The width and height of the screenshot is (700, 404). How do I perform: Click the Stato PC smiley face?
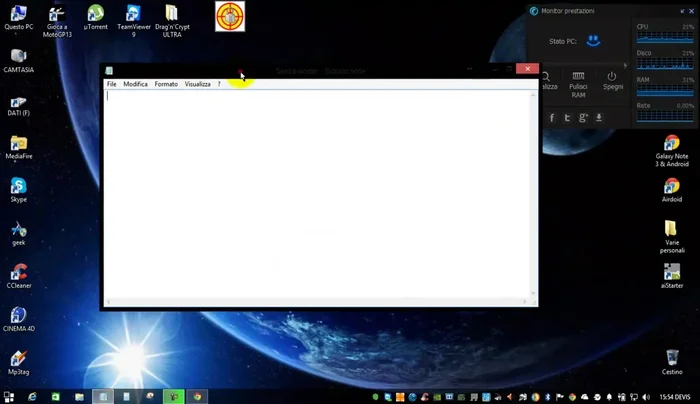click(x=593, y=41)
